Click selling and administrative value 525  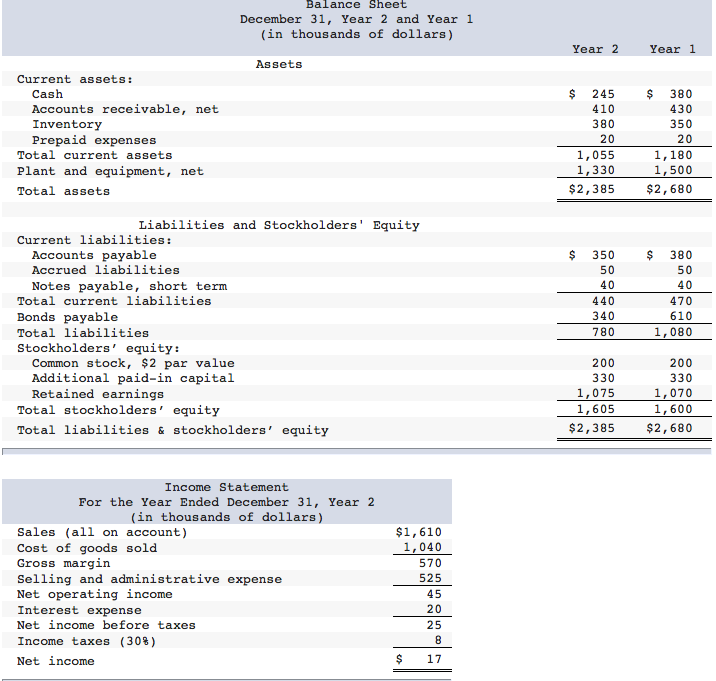pos(430,578)
